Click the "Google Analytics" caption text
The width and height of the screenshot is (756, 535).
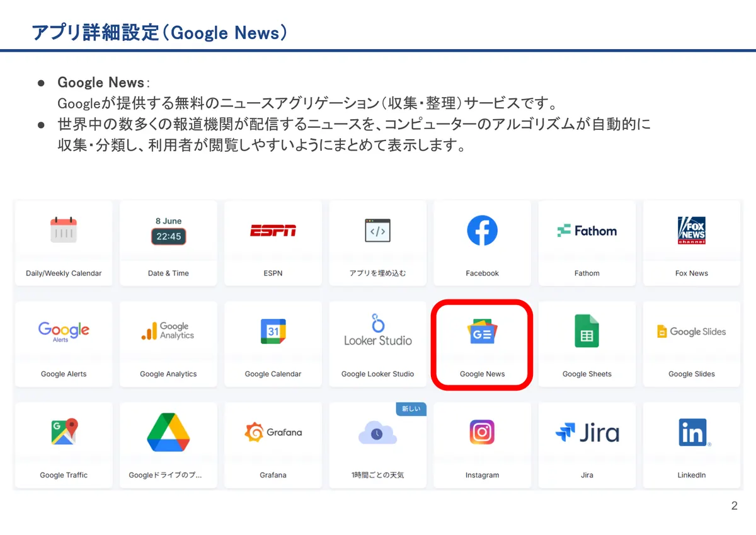(168, 374)
